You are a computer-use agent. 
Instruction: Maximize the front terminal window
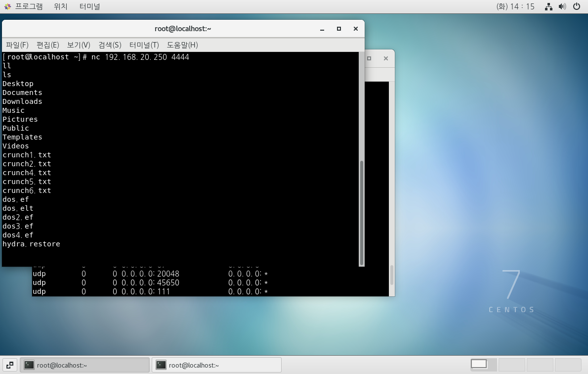click(339, 29)
